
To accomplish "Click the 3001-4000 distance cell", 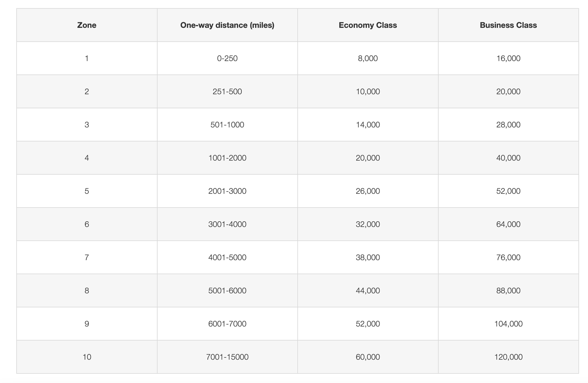I will pos(227,224).
